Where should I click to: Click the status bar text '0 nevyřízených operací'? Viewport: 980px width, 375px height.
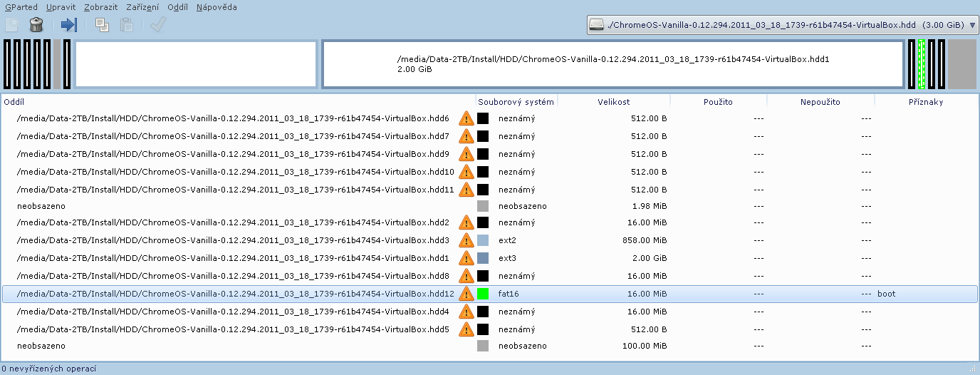[x=49, y=369]
